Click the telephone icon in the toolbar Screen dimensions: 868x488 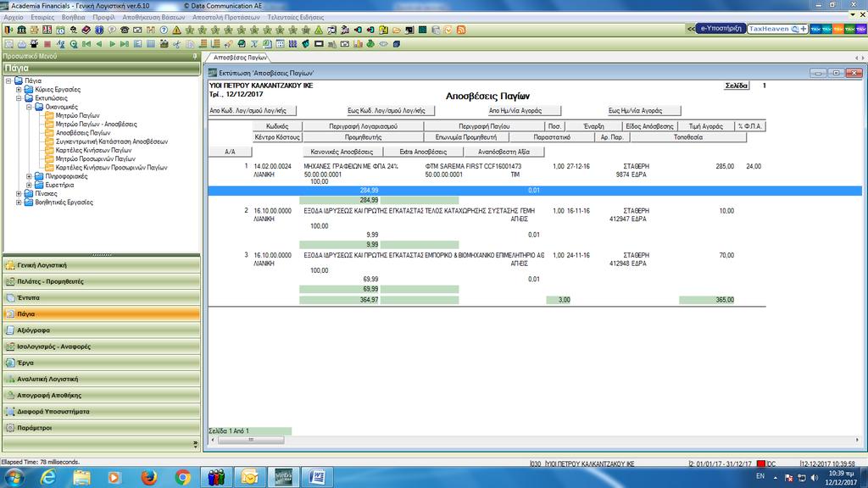pyautogui.click(x=125, y=30)
